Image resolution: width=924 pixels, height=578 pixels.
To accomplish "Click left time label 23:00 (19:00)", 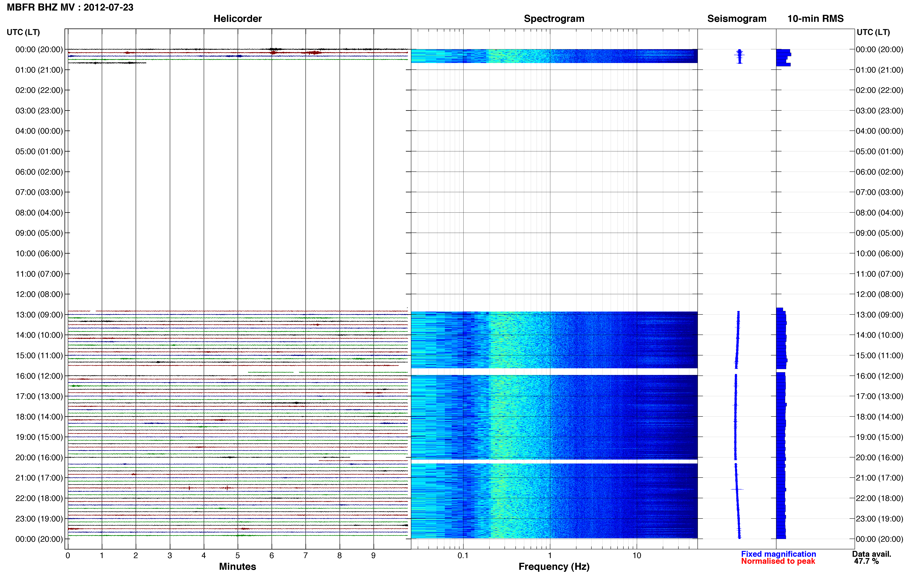I will coord(39,519).
